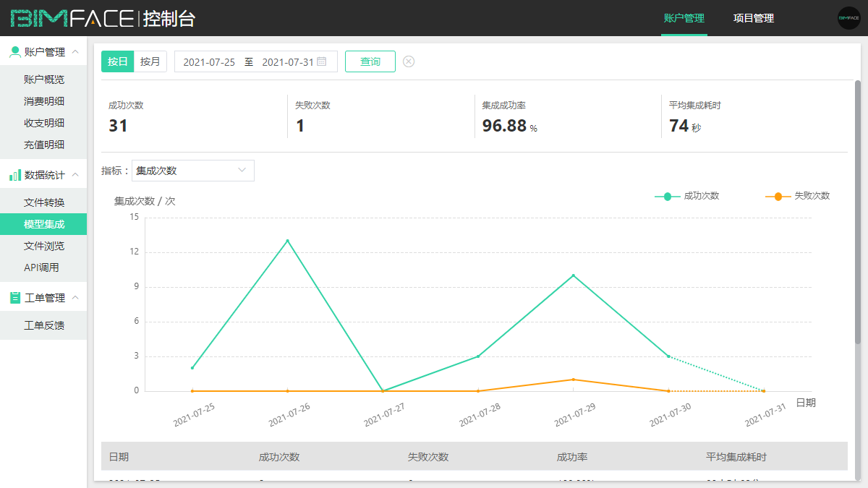
Task: Clear the query with the circled X icon
Action: (x=409, y=61)
